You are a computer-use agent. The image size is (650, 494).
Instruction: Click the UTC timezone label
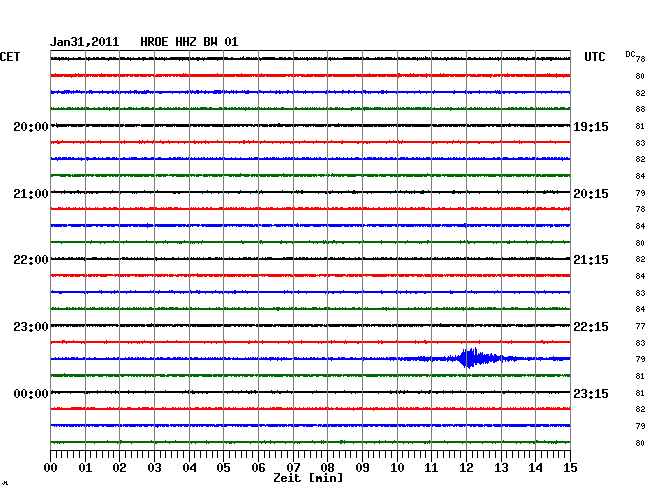(594, 57)
